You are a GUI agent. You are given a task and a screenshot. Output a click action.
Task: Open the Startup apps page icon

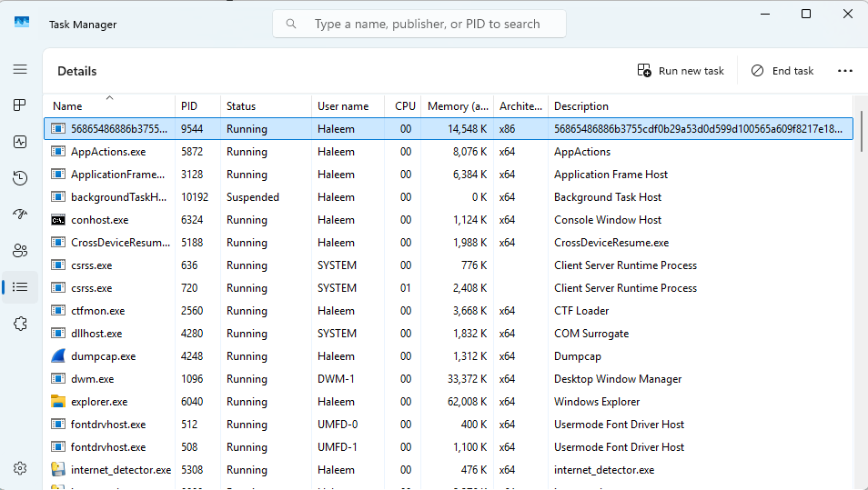point(20,214)
